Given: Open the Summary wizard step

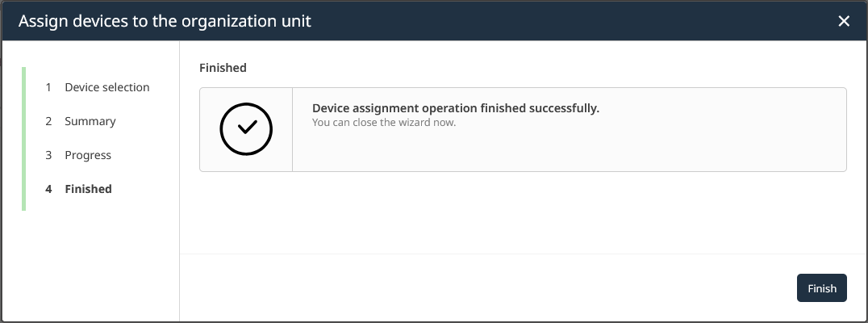Looking at the screenshot, I should (x=90, y=121).
